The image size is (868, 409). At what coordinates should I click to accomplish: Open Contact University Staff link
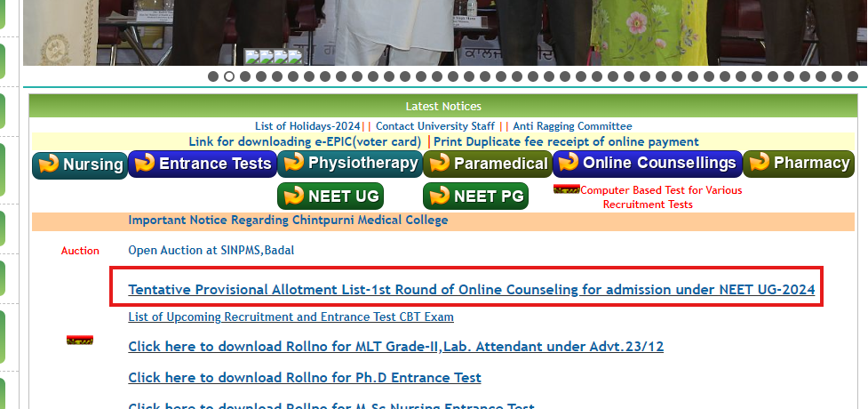click(x=435, y=126)
